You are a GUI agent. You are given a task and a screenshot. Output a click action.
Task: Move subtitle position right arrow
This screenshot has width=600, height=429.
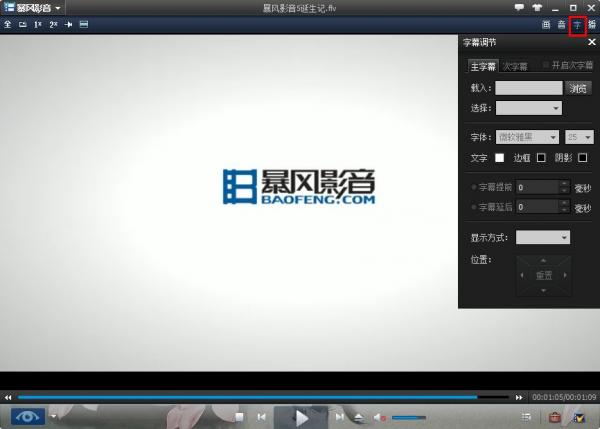pos(565,275)
